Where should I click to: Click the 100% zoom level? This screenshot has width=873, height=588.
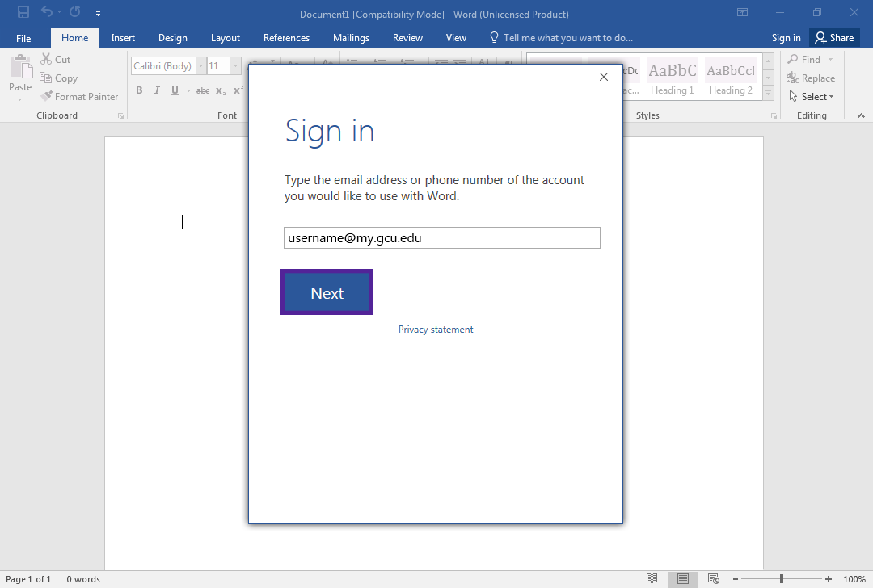pyautogui.click(x=854, y=579)
